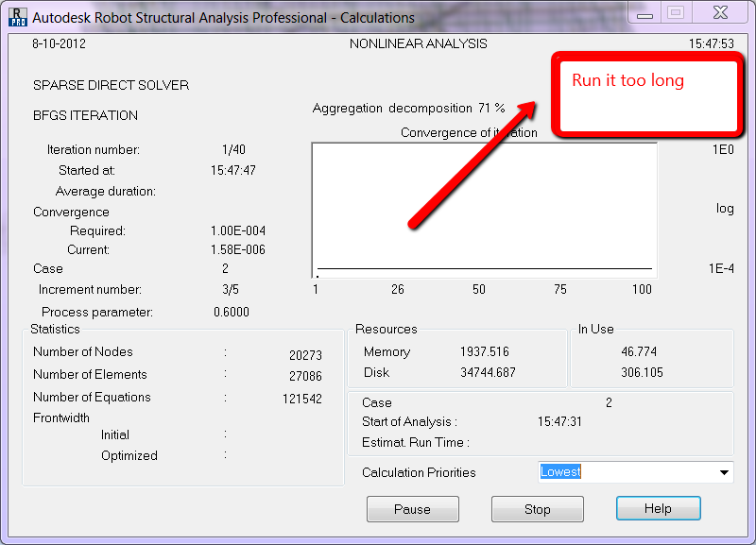Click 'SPARSE DIRECT SOLVER' label
Viewport: 756px width, 545px height.
click(x=111, y=85)
